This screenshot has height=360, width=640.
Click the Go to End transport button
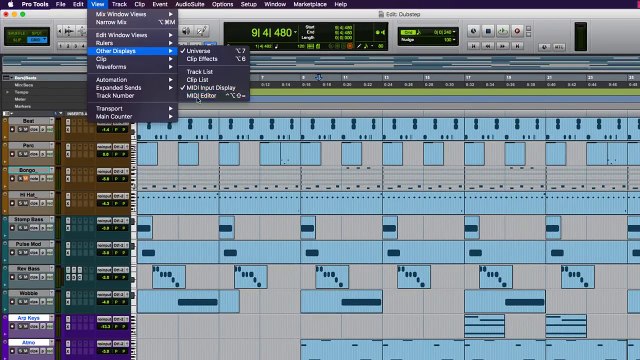[x=517, y=46]
